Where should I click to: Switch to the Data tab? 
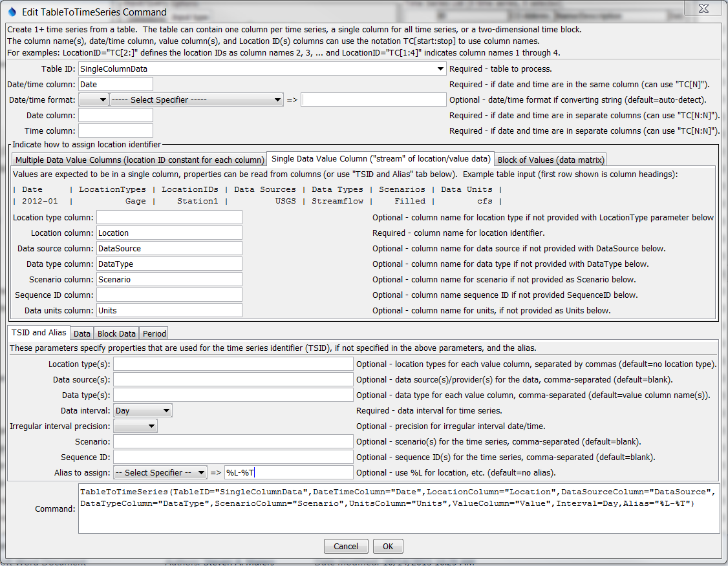point(81,333)
